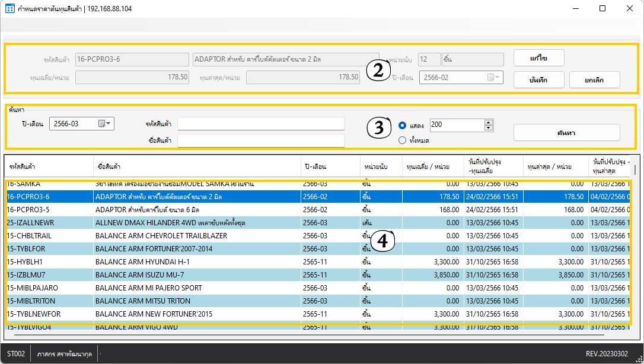The height and width of the screenshot is (364, 644).
Task: Focus the รหัสสินค้า search input field
Action: 261,123
